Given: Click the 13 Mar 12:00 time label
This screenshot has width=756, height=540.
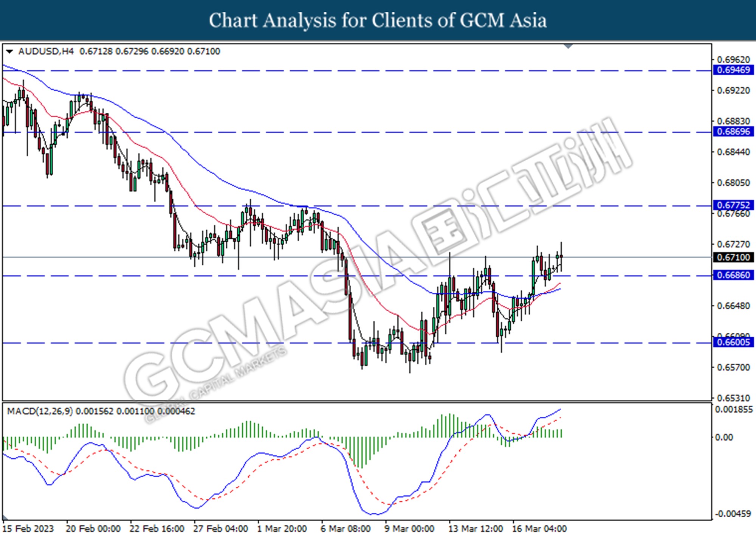Looking at the screenshot, I should coord(476,529).
